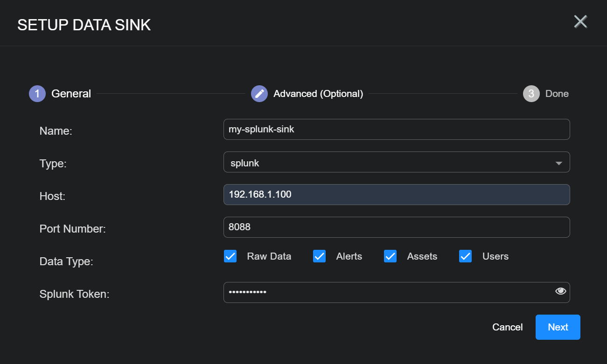Uncheck the Raw Data checkbox

230,256
